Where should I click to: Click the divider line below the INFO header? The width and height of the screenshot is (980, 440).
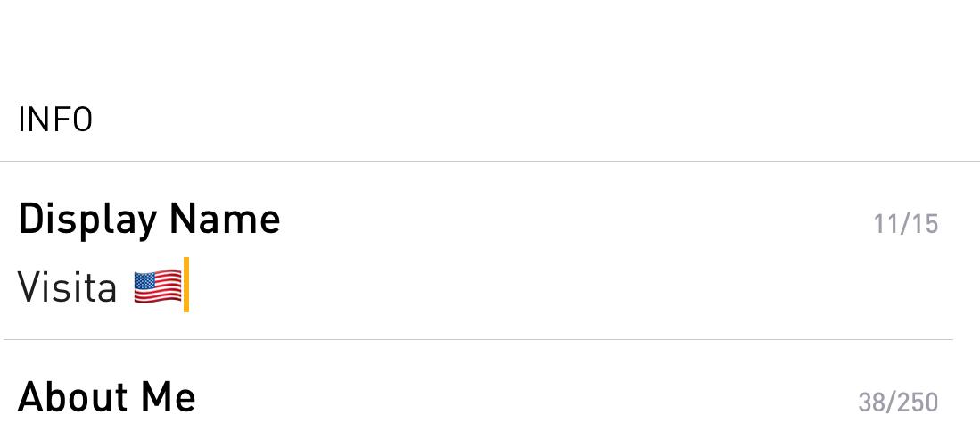click(x=490, y=162)
